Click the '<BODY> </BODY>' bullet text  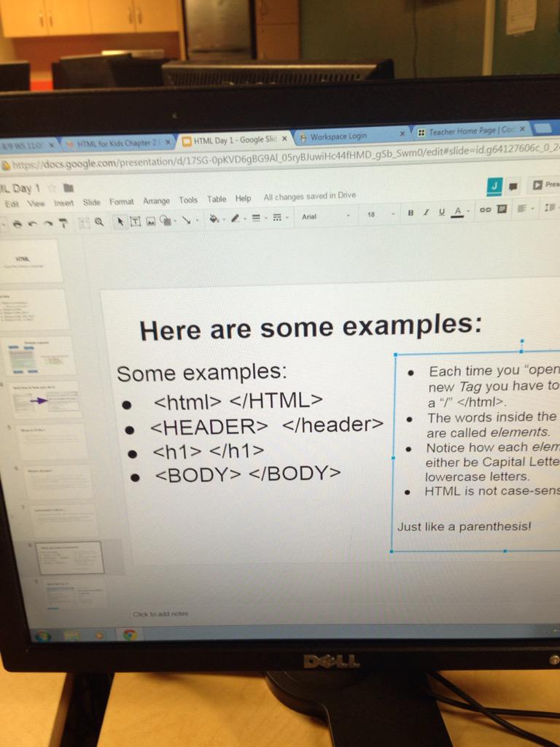[248, 473]
